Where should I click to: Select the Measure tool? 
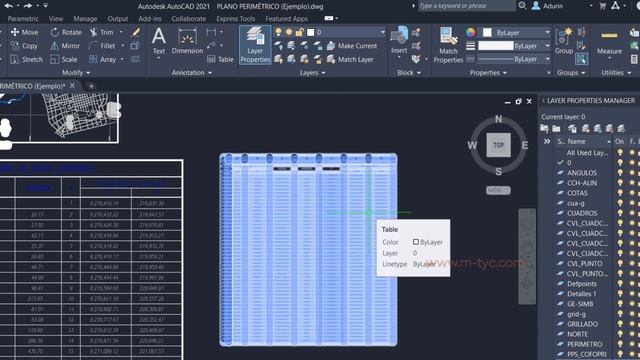(609, 42)
